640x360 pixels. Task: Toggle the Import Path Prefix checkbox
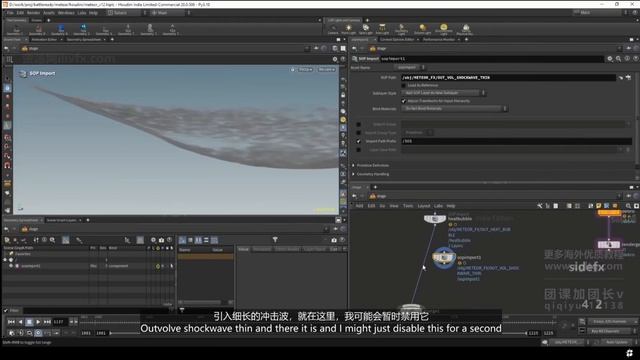click(x=358, y=141)
